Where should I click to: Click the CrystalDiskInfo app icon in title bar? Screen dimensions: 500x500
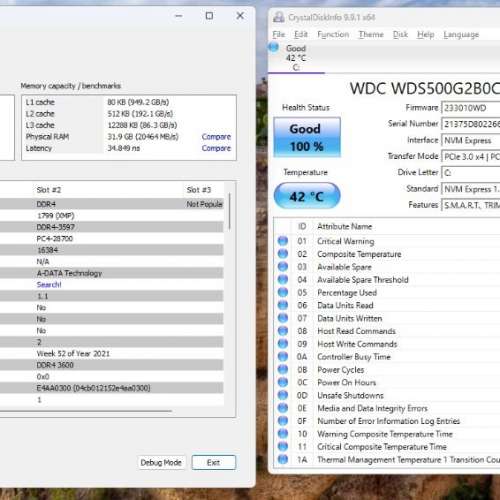(x=278, y=17)
